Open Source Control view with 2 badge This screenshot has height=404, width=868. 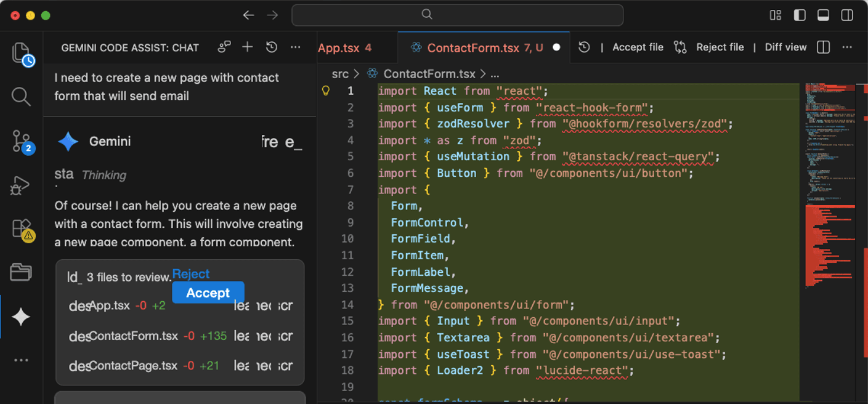(21, 141)
